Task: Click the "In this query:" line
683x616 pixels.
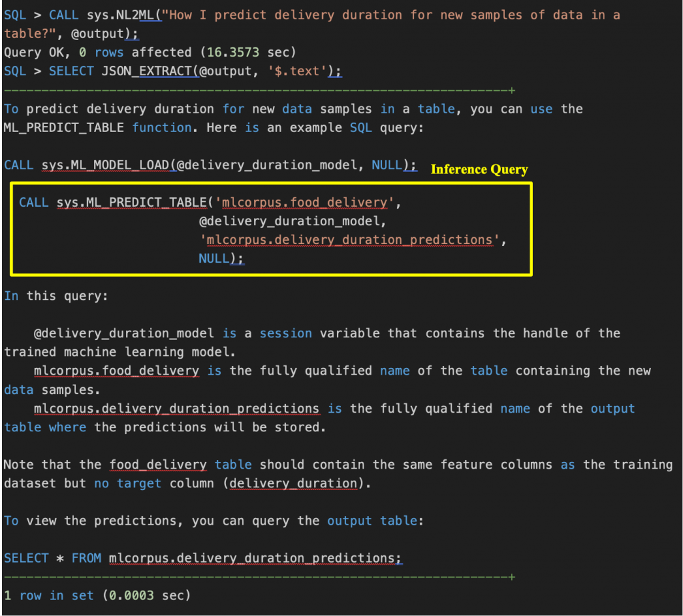Action: point(55,295)
